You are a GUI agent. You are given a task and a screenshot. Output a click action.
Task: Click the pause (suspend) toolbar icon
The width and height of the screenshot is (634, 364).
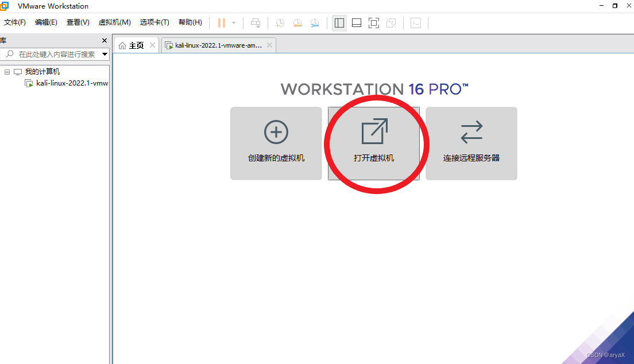[222, 23]
